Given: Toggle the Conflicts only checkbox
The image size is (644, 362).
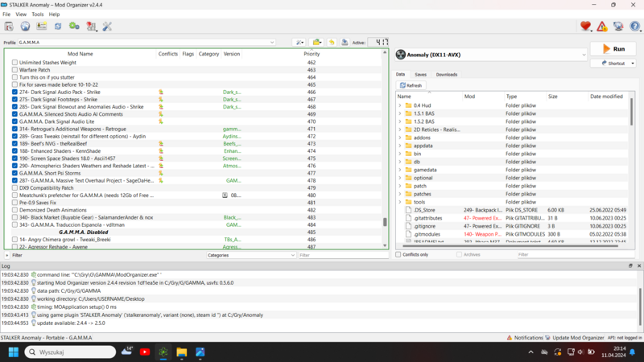Looking at the screenshot, I should pyautogui.click(x=398, y=255).
